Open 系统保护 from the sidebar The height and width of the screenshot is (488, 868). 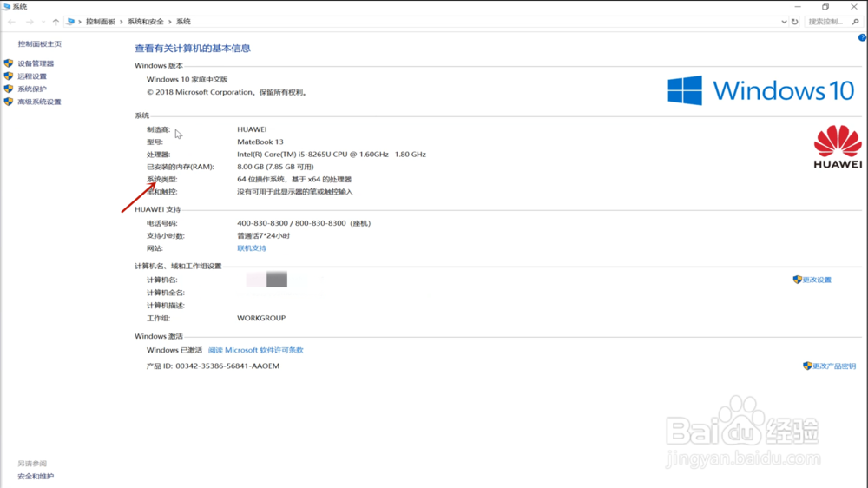(x=32, y=89)
